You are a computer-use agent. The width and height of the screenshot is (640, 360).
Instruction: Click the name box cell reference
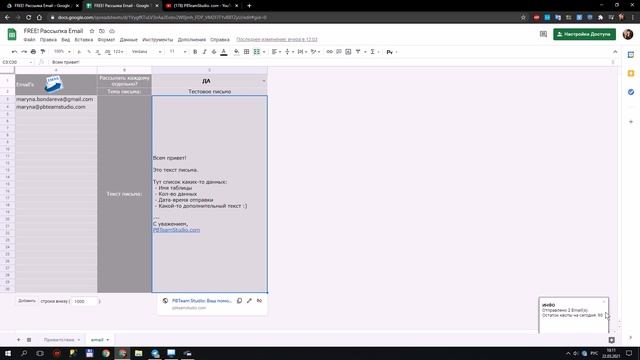pos(16,62)
